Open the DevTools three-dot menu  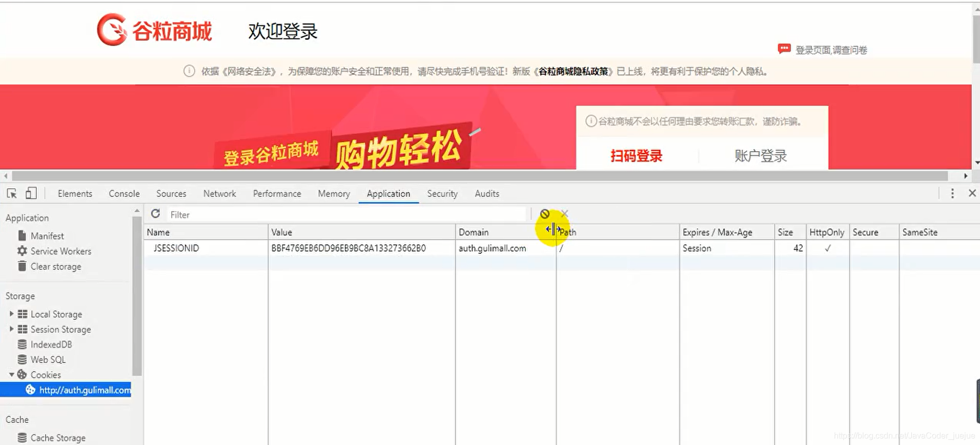click(952, 193)
